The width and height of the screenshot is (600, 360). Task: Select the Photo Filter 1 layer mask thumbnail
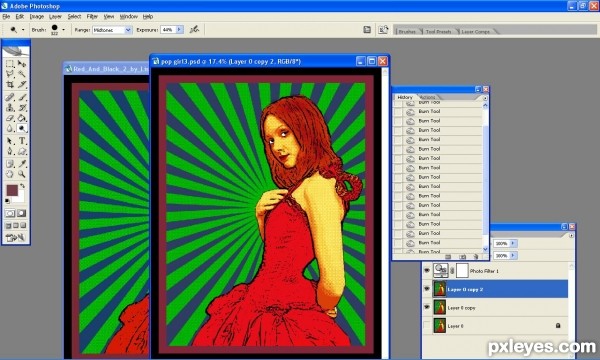click(x=462, y=270)
